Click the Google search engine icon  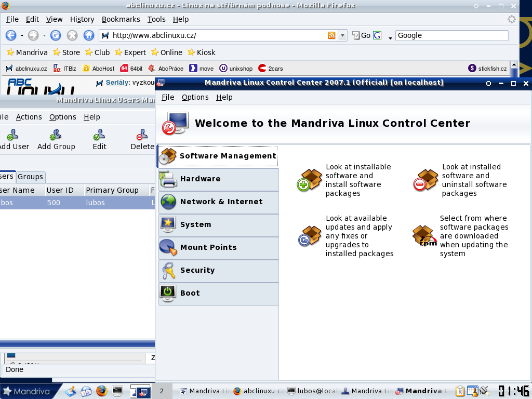coord(377,35)
